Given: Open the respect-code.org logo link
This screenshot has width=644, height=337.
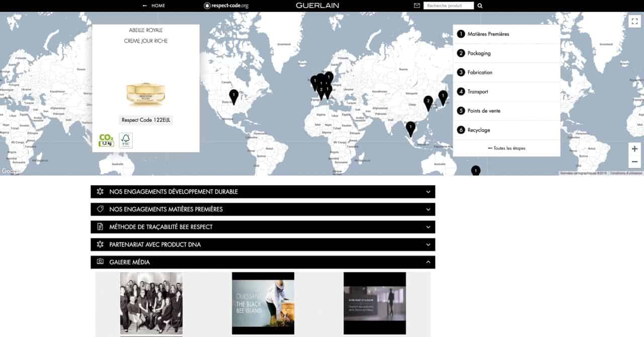Looking at the screenshot, I should coord(226,6).
